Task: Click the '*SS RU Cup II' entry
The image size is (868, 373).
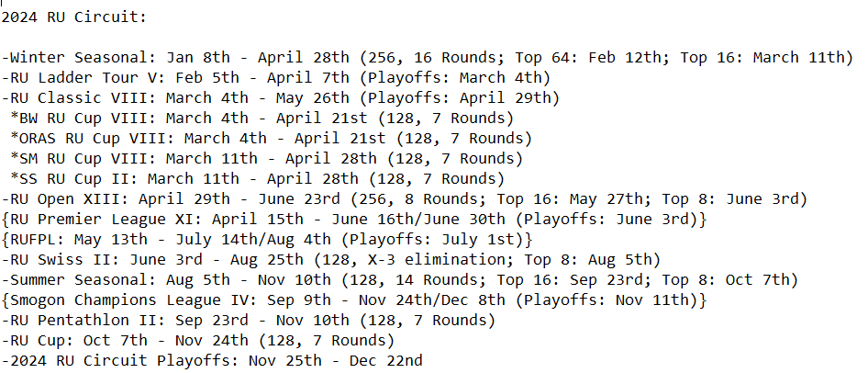Action: pos(258,179)
